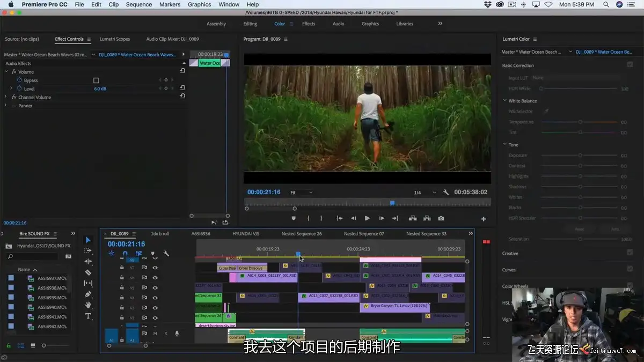Open the 1/4 playback resolution dropdown
The width and height of the screenshot is (644, 362).
[x=425, y=193]
